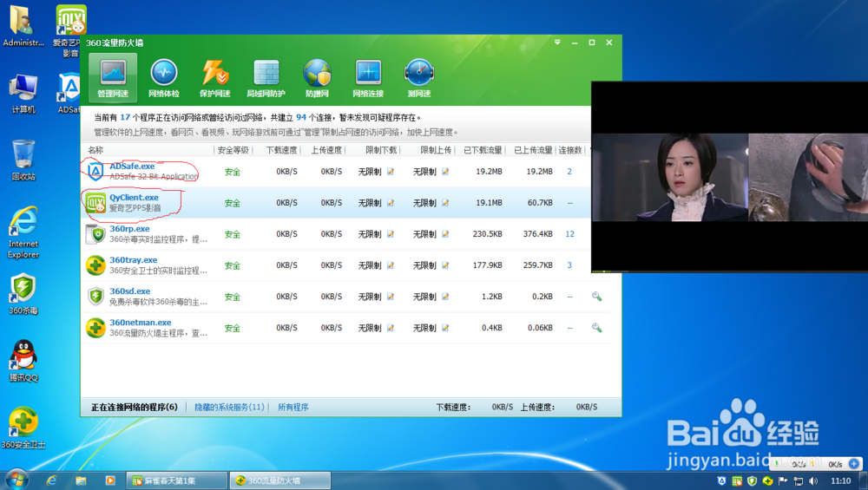The width and height of the screenshot is (868, 490).
Task: Open the 腾讯QQ desktop shortcut
Action: (x=23, y=361)
